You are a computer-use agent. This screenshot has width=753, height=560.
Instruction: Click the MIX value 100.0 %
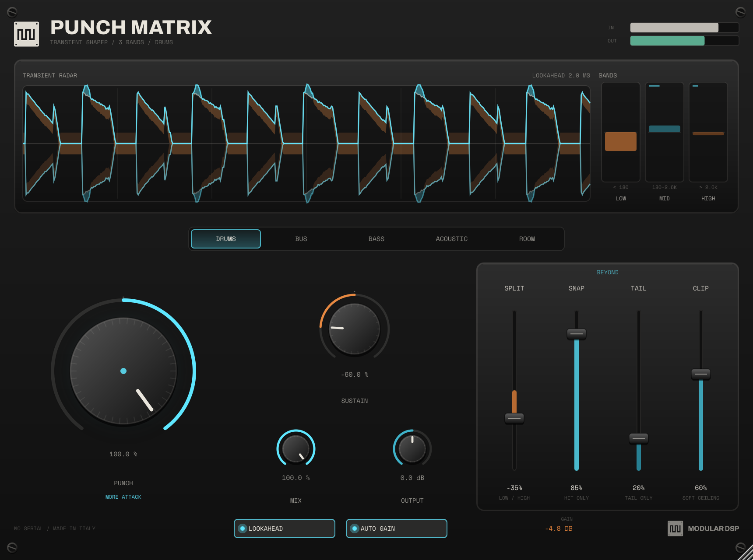pos(296,478)
